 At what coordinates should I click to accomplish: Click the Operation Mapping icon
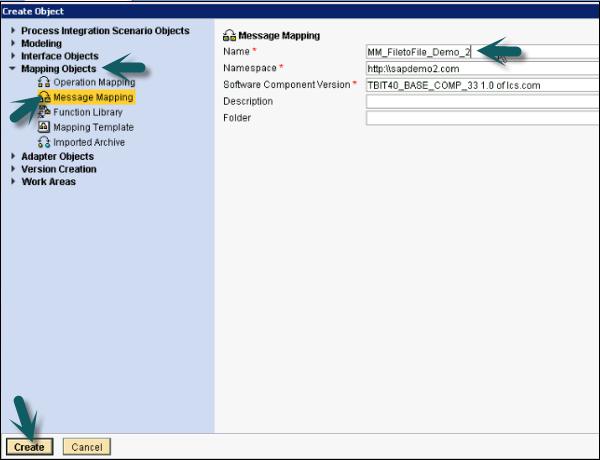pos(44,82)
